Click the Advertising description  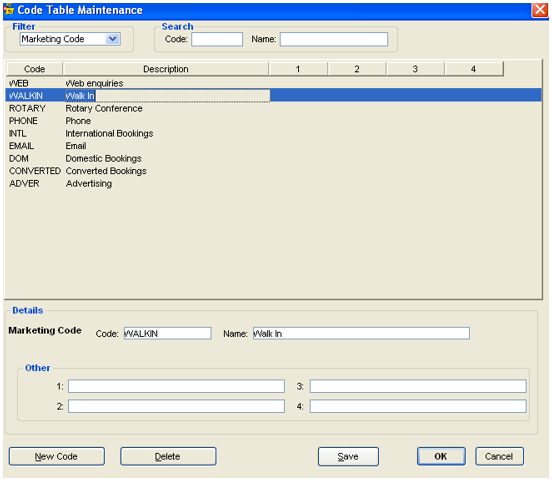click(x=89, y=183)
